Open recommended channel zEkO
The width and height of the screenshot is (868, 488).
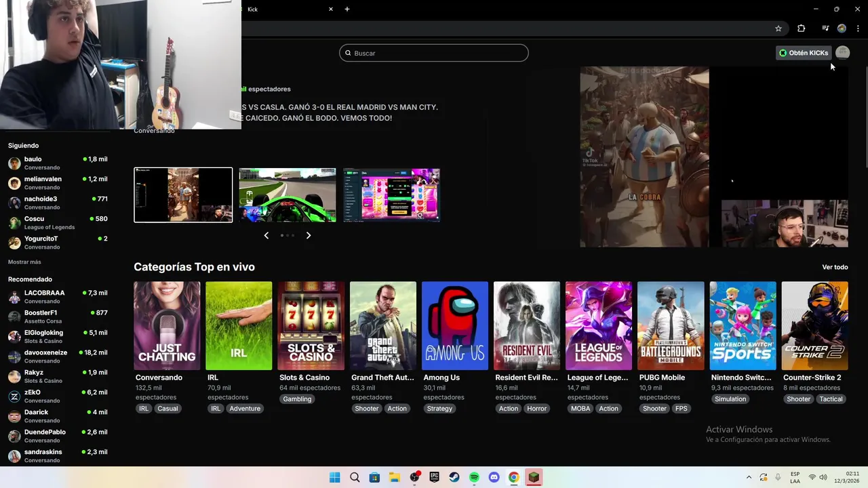coord(58,396)
